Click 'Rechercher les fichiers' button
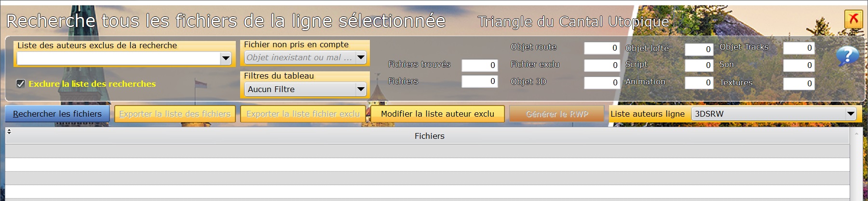This screenshot has width=868, height=201. coord(57,114)
